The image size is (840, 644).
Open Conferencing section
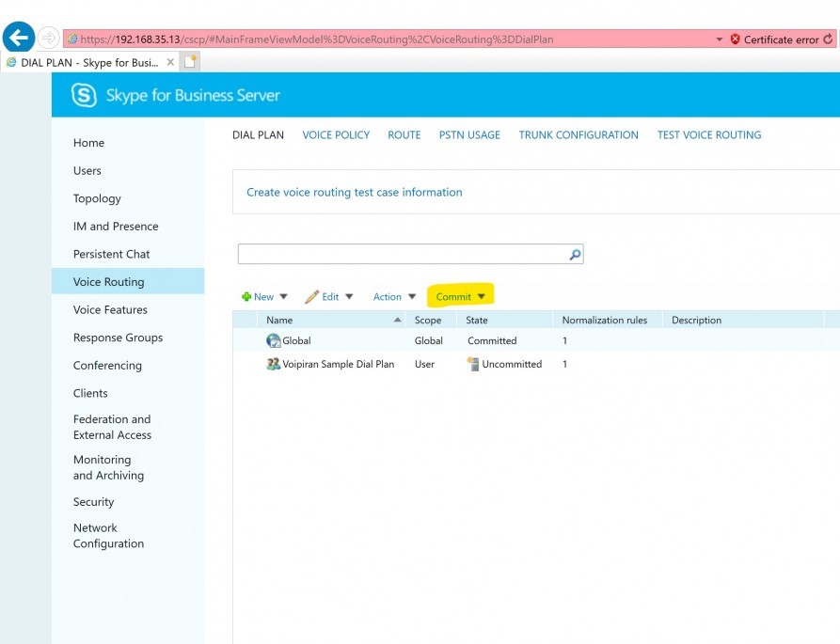(x=107, y=366)
